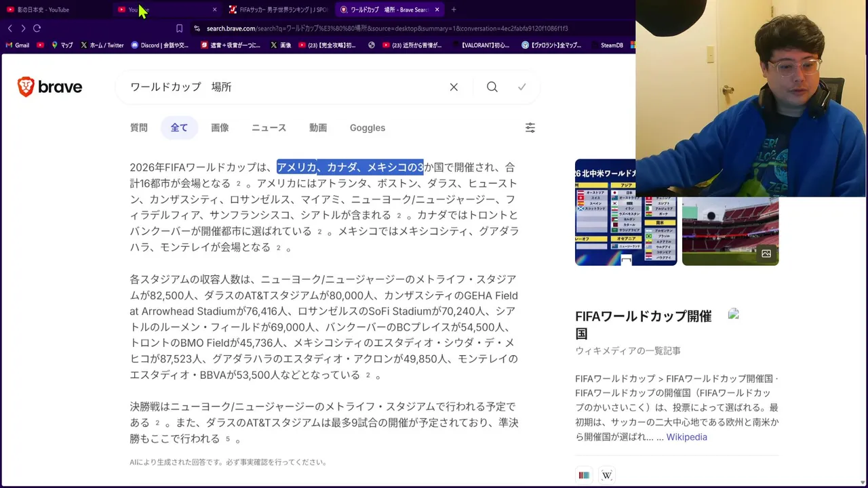Open the 画像 X bookmark
This screenshot has height=488, width=868.
(281, 45)
